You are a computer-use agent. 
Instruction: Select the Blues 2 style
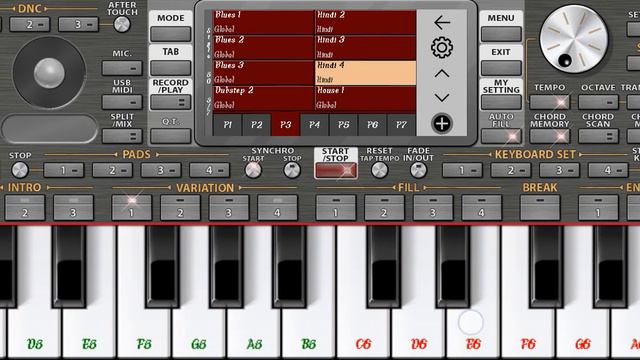263,47
